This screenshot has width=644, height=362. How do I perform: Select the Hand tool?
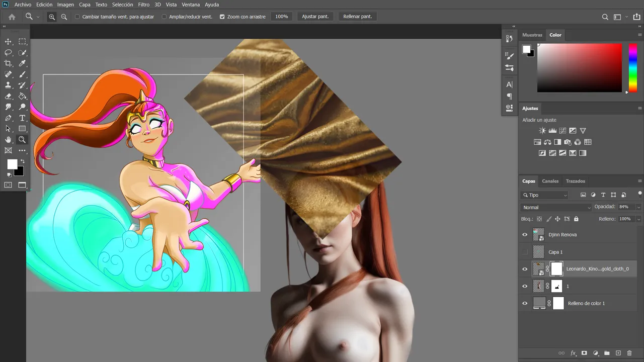click(x=8, y=140)
